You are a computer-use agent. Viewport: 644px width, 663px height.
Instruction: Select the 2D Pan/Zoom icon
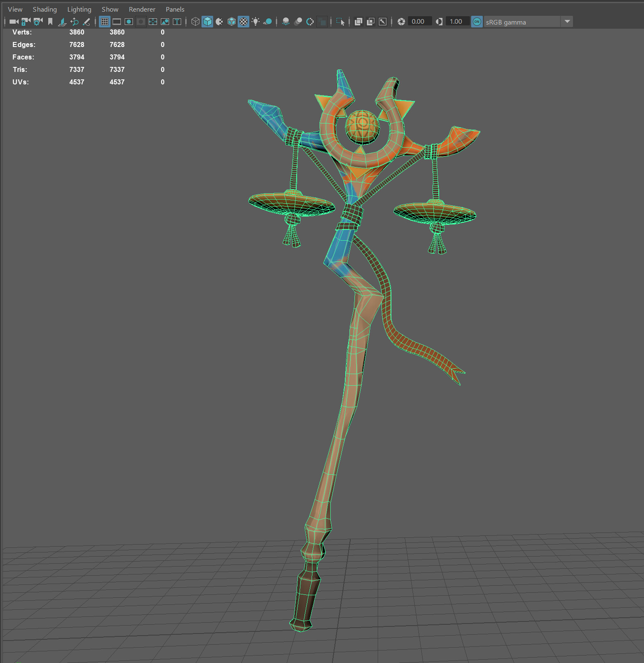click(x=74, y=22)
